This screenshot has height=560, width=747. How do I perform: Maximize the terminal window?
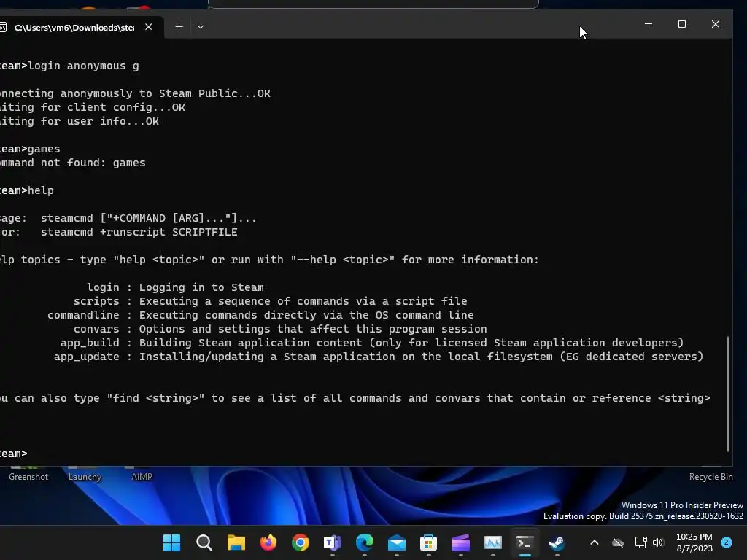tap(682, 24)
